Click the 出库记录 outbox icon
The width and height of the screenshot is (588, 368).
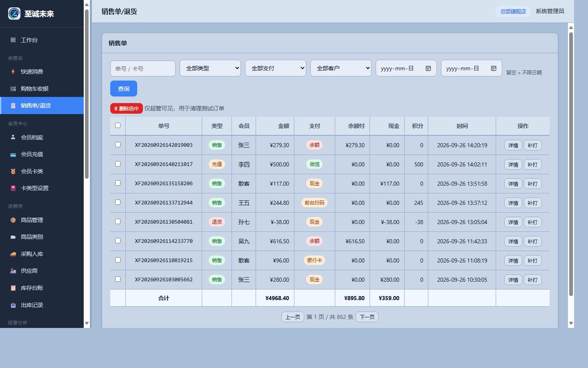(13, 305)
